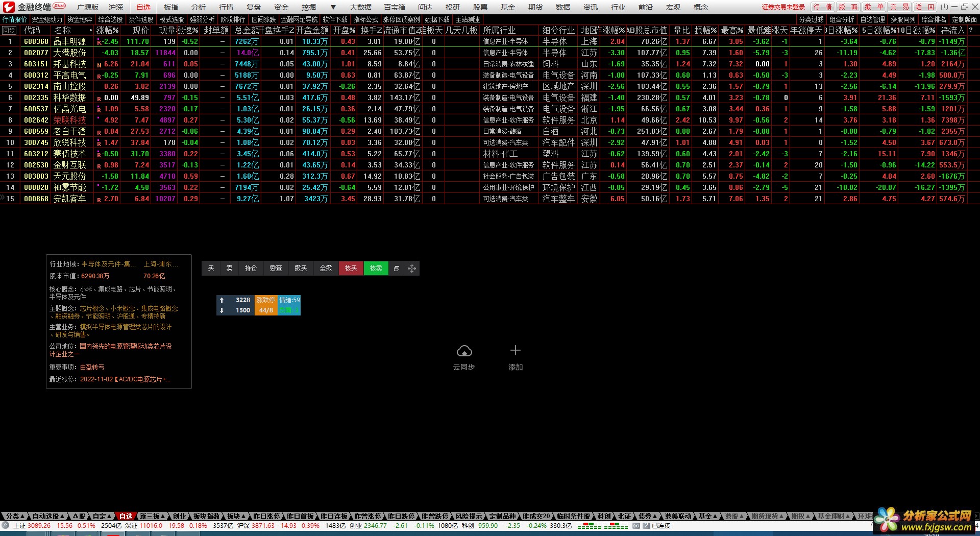Click the status bar icon left of 上证
This screenshot has width=980, height=536.
pos(6,525)
